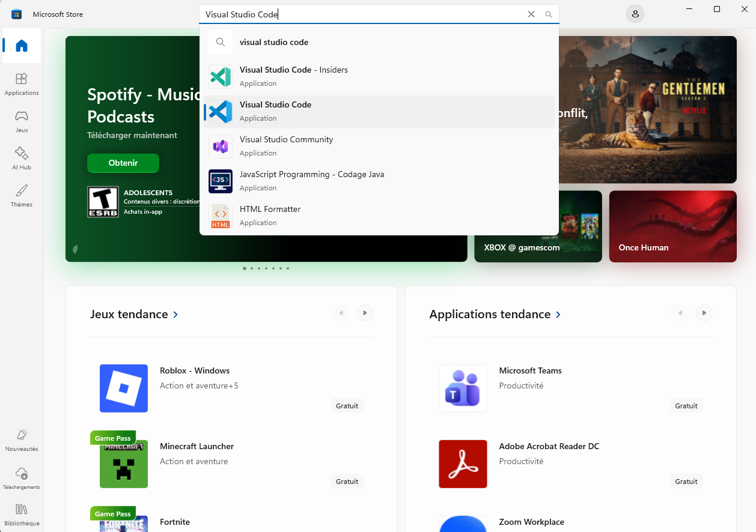The height and width of the screenshot is (532, 756).
Task: Open Téléchargements in sidebar
Action: [x=22, y=478]
